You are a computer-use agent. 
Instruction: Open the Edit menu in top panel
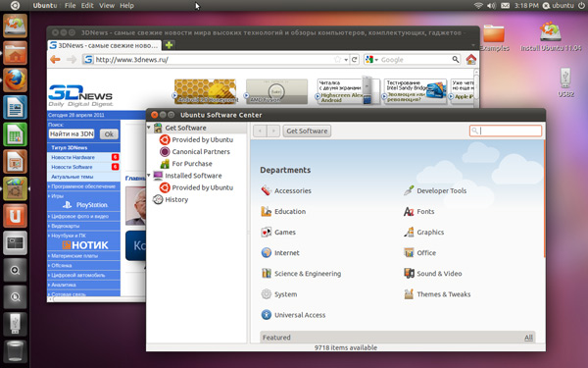click(x=87, y=6)
